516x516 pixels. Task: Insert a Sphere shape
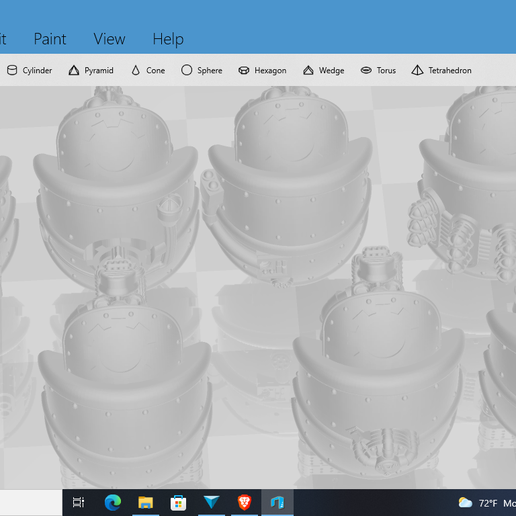(x=201, y=70)
